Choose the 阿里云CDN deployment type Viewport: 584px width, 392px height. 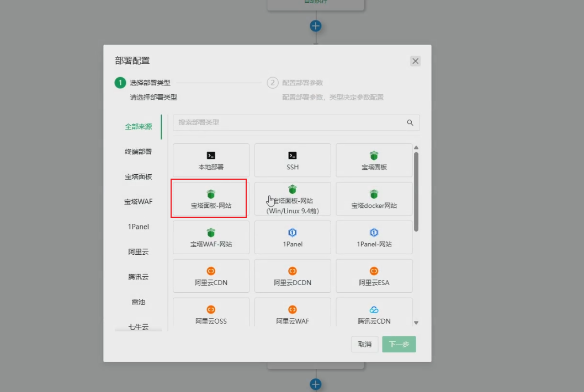tap(210, 276)
